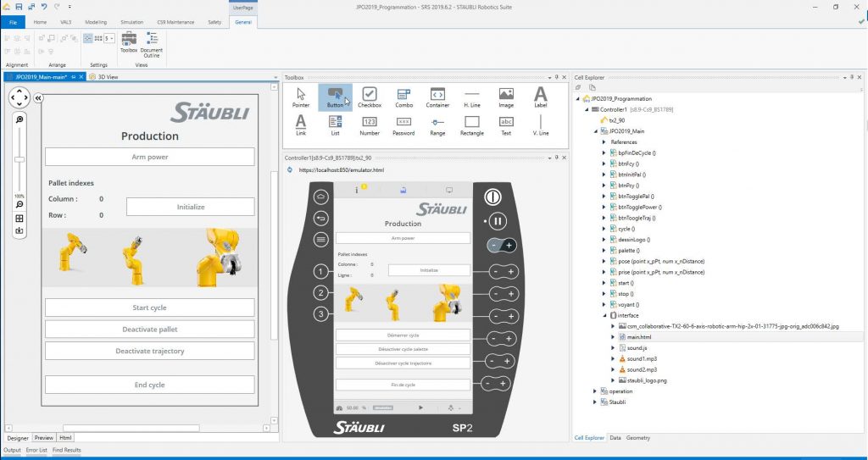Expand the cycle () program node
Image resolution: width=868 pixels, height=460 pixels.
604,229
